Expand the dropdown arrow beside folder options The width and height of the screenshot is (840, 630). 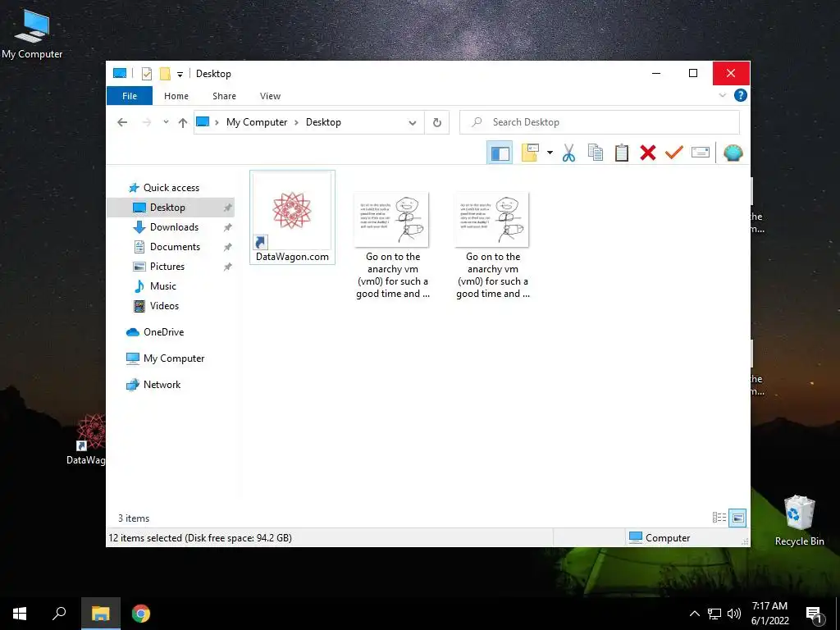point(550,153)
